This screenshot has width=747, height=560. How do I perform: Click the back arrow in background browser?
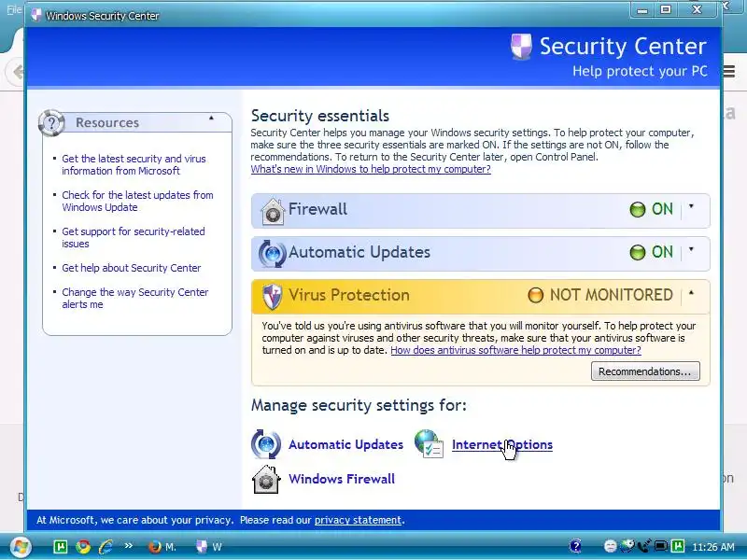pyautogui.click(x=16, y=72)
